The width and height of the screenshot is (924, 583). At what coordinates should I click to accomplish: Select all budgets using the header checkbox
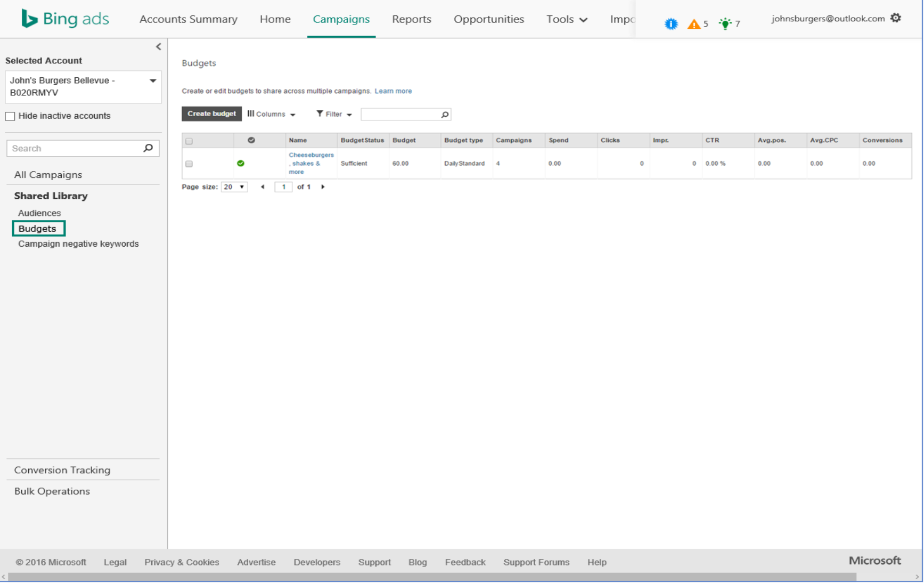[x=190, y=140]
